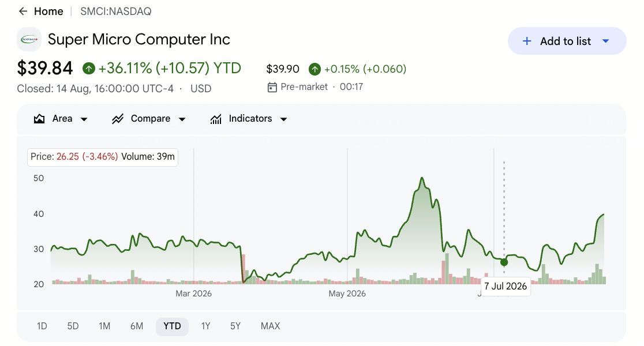644x346 pixels.
Task: Click the pre-market green up-arrow icon
Action: tap(314, 69)
